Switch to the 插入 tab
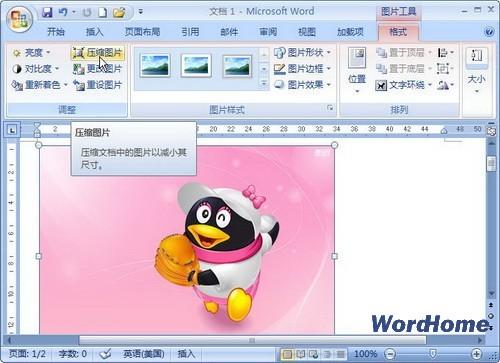This screenshot has width=500, height=363. (x=95, y=32)
